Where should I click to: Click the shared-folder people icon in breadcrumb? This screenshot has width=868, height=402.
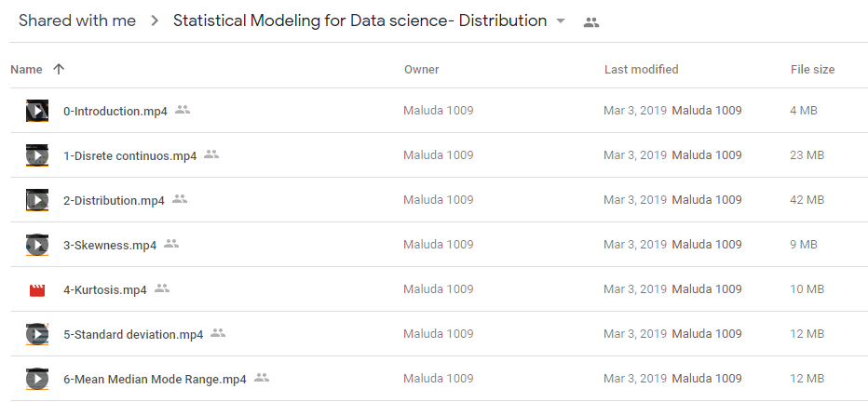point(591,22)
